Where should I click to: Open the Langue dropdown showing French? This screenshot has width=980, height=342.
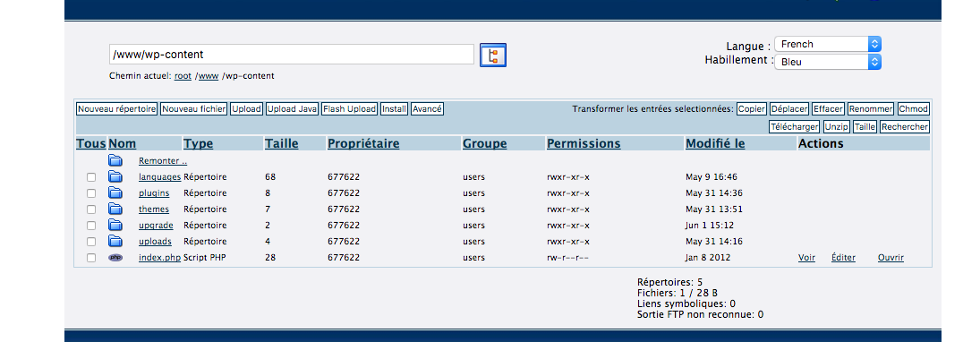click(x=828, y=44)
